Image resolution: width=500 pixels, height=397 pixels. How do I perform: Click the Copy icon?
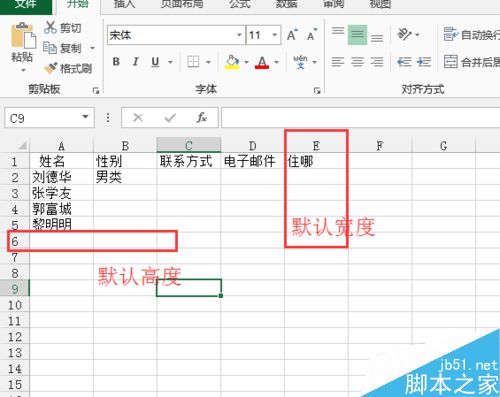[x=50, y=48]
